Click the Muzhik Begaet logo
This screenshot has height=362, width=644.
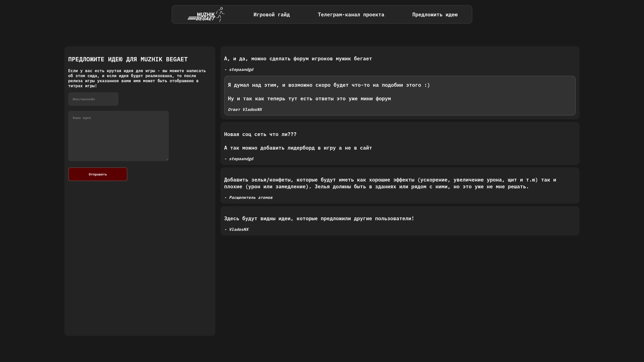[x=206, y=15]
